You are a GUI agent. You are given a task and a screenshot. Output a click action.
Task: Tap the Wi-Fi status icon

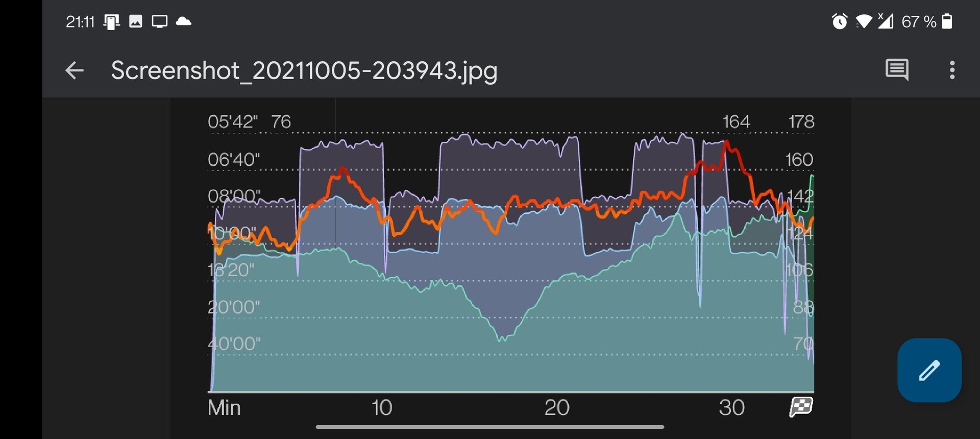point(864,21)
